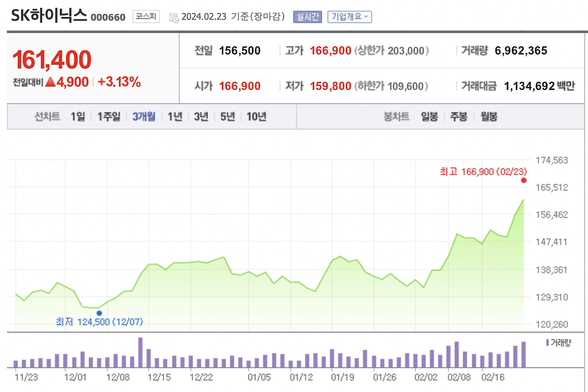Click the red up-triangle price change icon
Screen dimensions: 588x392
coord(51,82)
